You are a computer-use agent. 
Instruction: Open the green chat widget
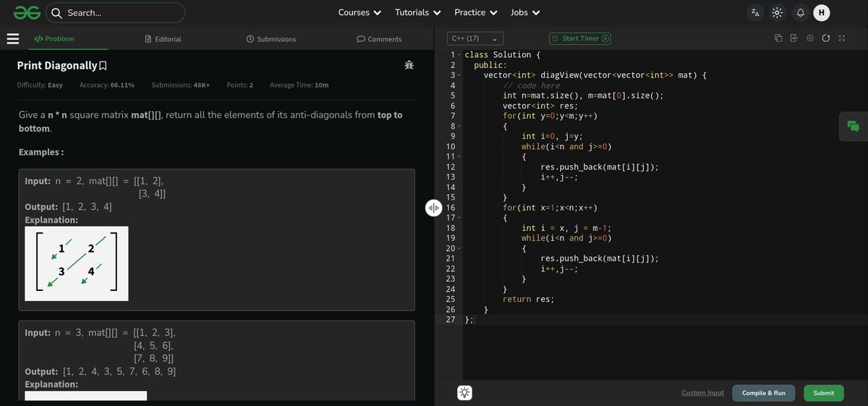click(854, 126)
